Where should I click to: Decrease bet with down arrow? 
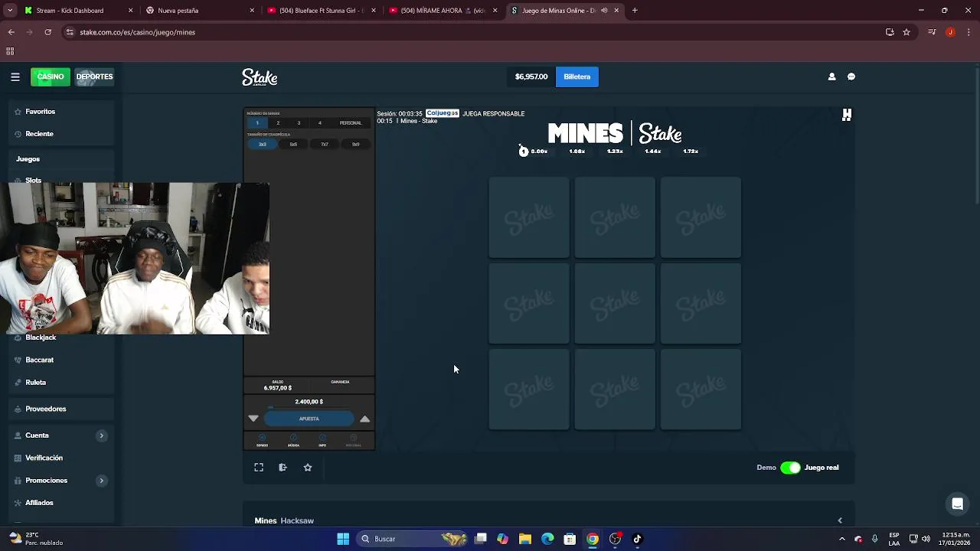(x=253, y=419)
